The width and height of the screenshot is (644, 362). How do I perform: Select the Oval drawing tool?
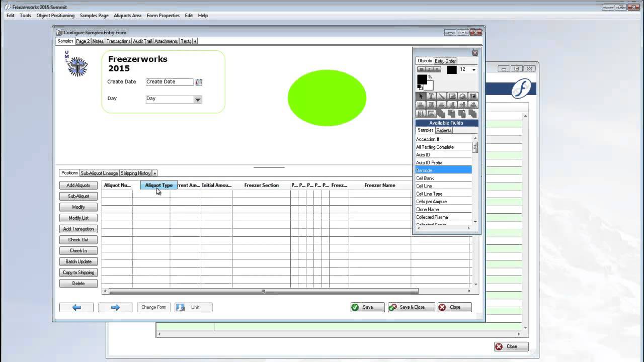coord(462,96)
